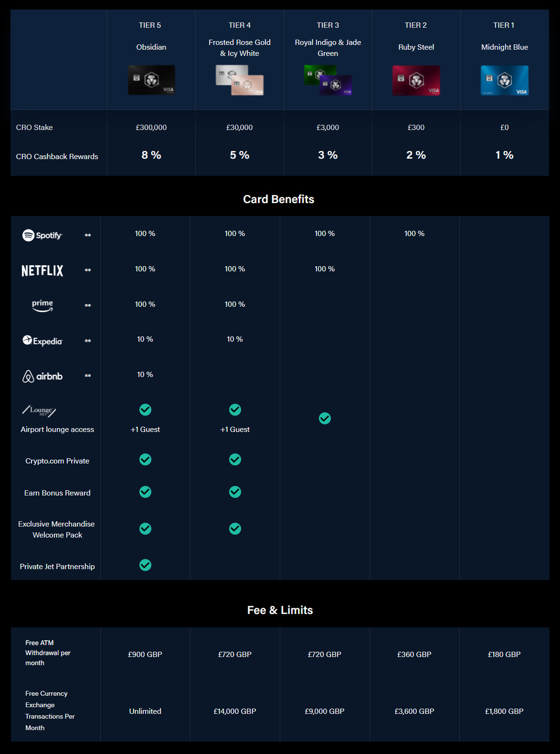Click the asterisks next to Netflix

click(x=88, y=270)
